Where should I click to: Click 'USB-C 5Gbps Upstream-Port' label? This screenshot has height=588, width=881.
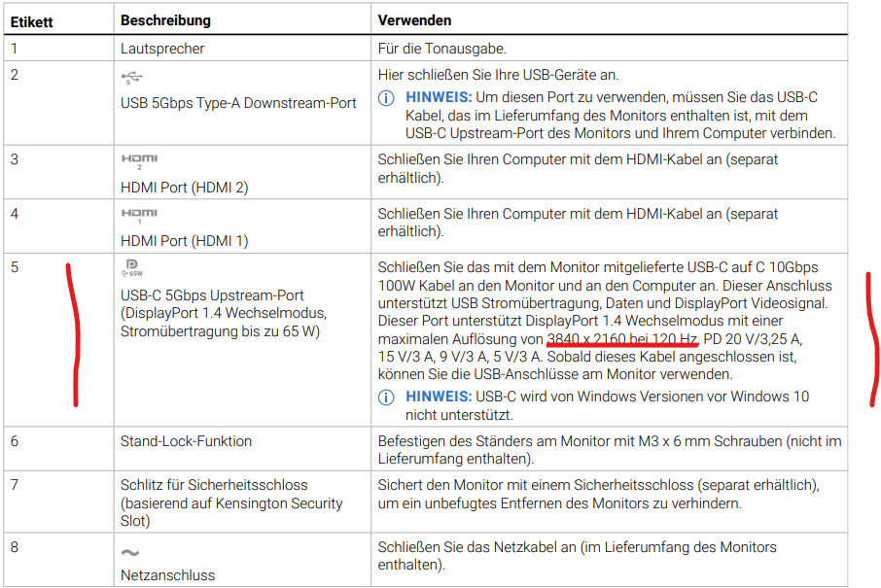tap(212, 294)
